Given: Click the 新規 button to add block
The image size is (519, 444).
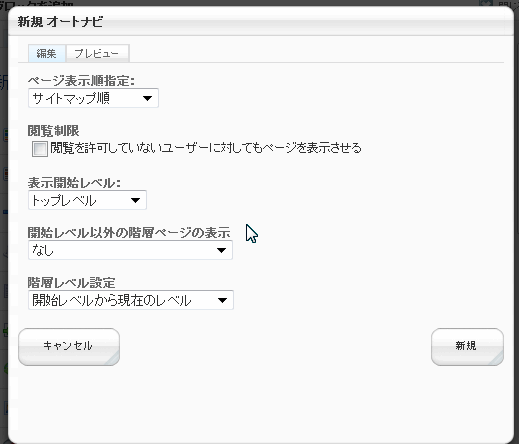Looking at the screenshot, I should [467, 346].
